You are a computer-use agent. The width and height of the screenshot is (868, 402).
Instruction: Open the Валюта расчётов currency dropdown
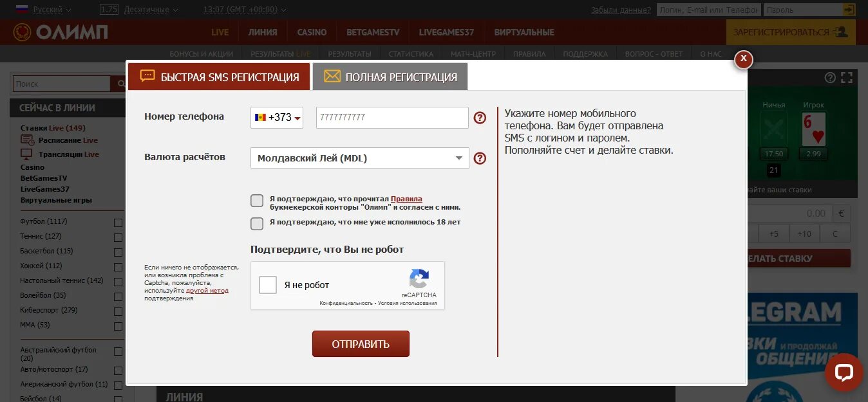(x=359, y=158)
